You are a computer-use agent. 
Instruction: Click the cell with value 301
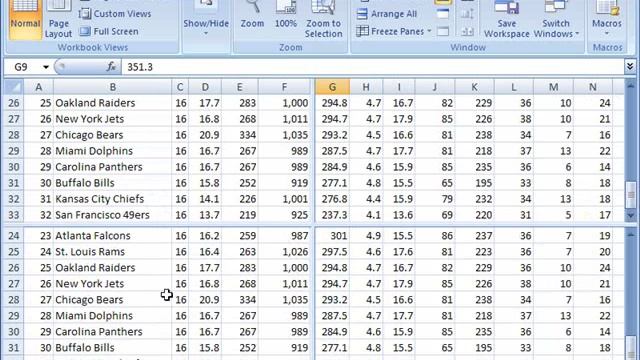(x=332, y=236)
